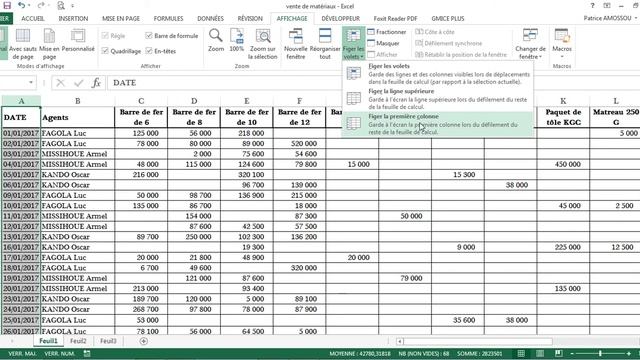
Task: Click the macro record icon in status bar
Action: [87, 353]
